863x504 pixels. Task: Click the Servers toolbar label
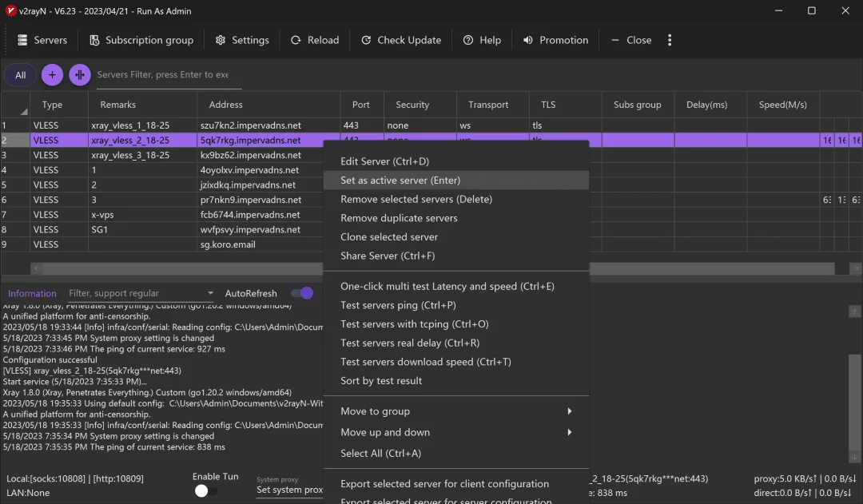point(50,40)
